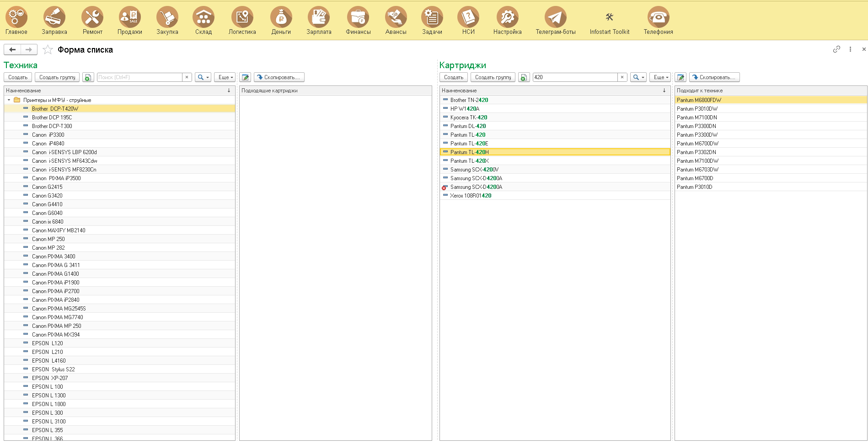Copy link to this form via chain icon

pyautogui.click(x=836, y=49)
